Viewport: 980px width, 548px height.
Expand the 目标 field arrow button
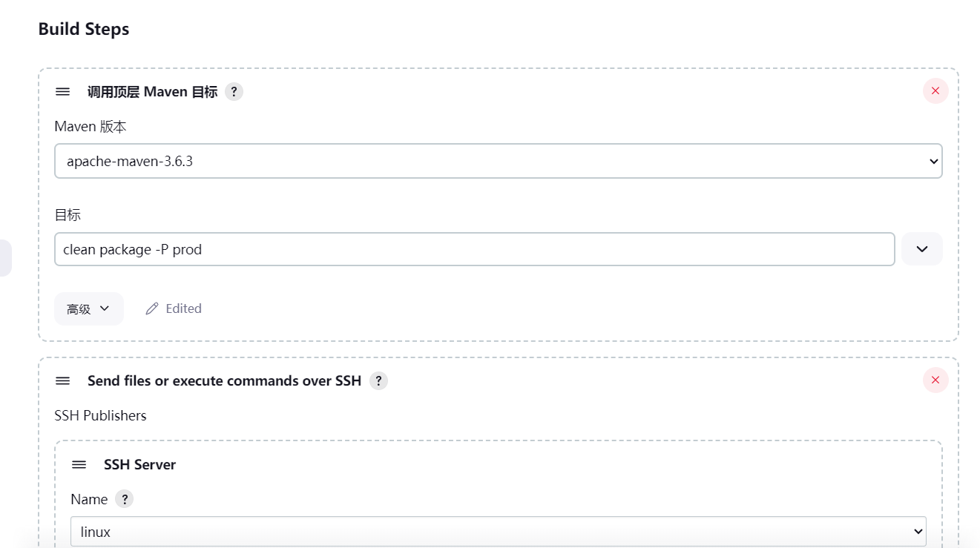pos(921,249)
